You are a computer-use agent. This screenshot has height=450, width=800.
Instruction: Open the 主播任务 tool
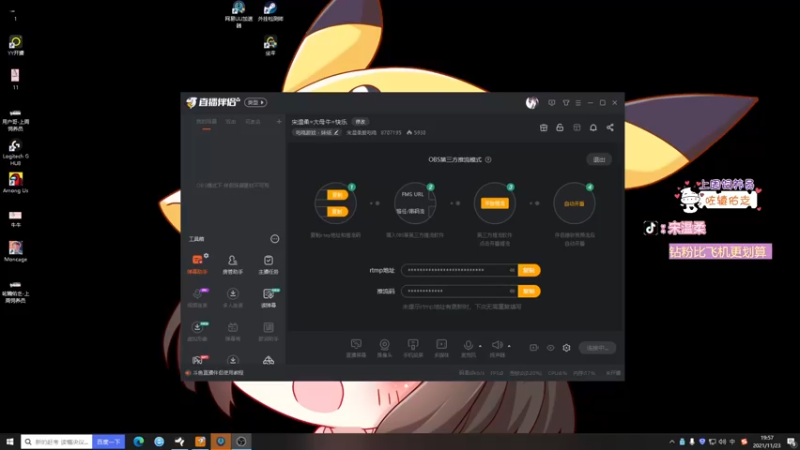click(268, 264)
